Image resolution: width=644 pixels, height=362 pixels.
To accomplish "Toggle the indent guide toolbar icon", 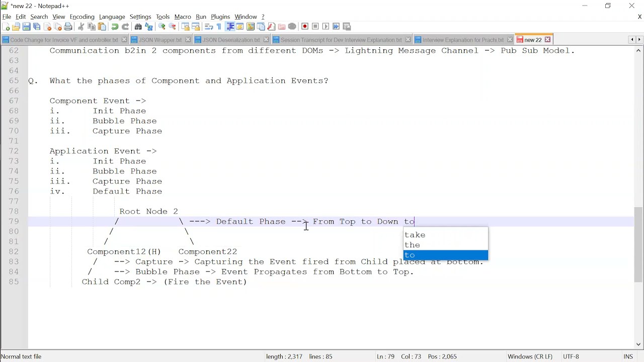I will coord(230,27).
